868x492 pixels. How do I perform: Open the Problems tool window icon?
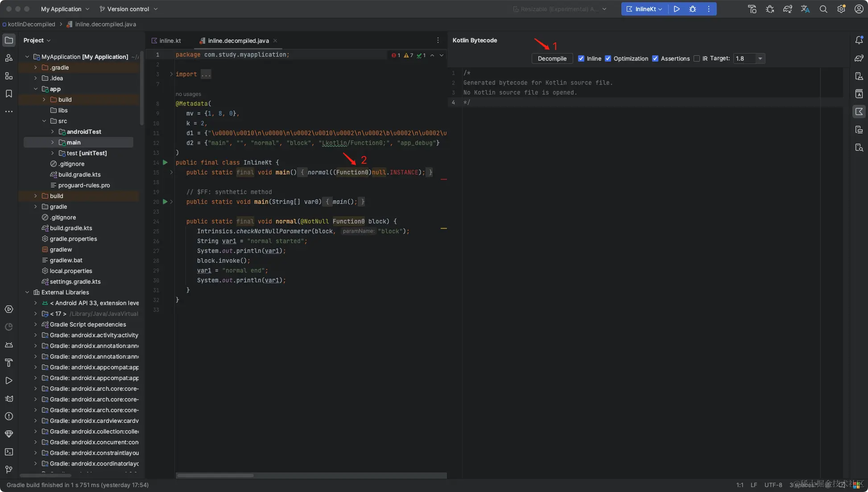9,416
